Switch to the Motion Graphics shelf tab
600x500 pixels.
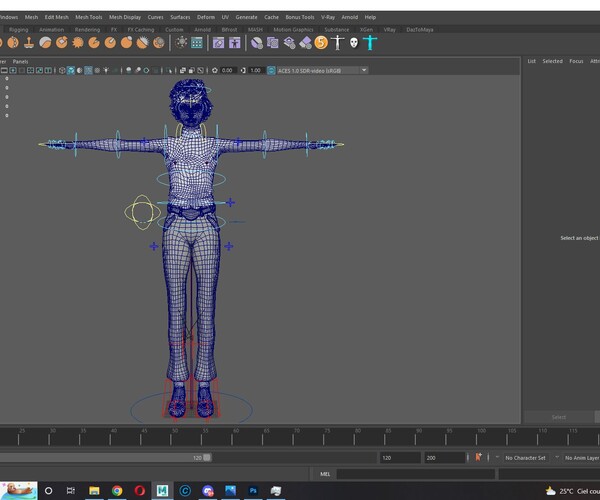click(x=293, y=29)
